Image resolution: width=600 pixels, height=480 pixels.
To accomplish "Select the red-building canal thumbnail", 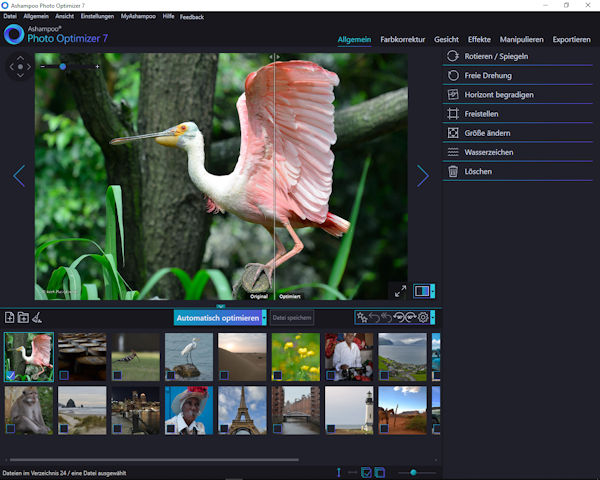I will pos(296,410).
